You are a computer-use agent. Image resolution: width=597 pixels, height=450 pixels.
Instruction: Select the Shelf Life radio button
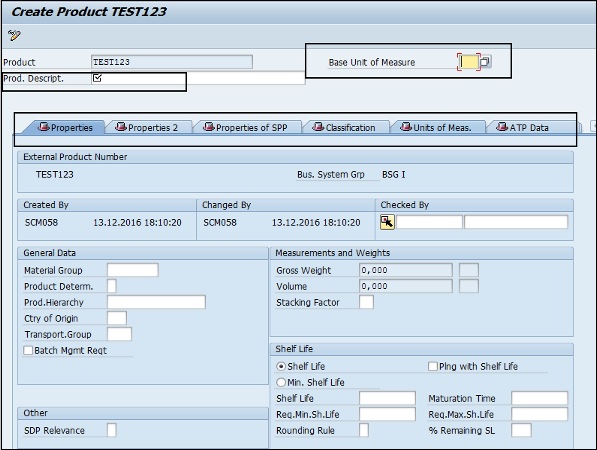point(281,366)
